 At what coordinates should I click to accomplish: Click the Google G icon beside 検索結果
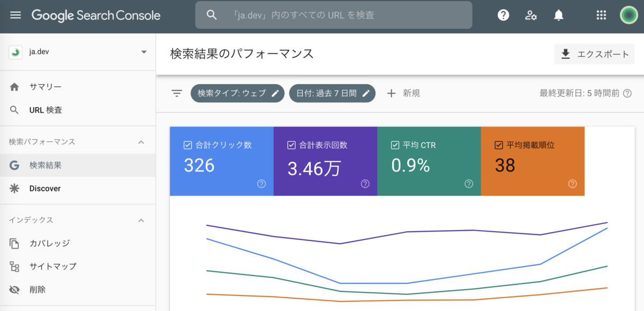click(x=14, y=165)
